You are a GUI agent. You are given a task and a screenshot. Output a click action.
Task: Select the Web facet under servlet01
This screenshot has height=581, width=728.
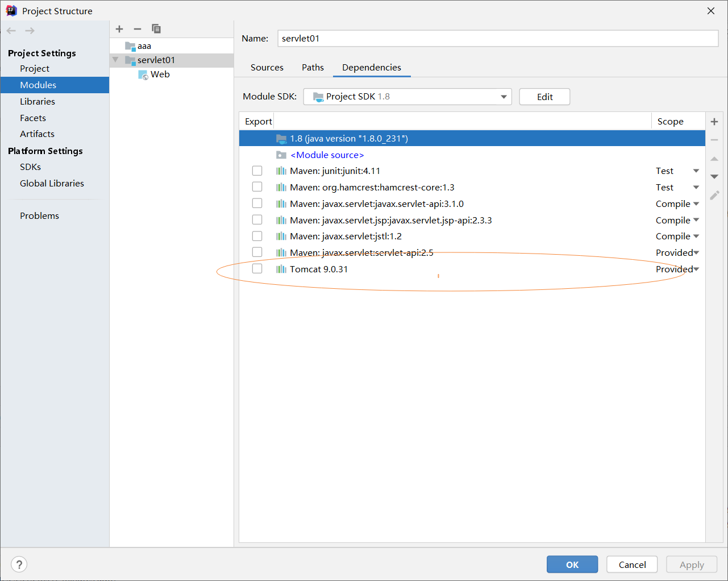[160, 74]
